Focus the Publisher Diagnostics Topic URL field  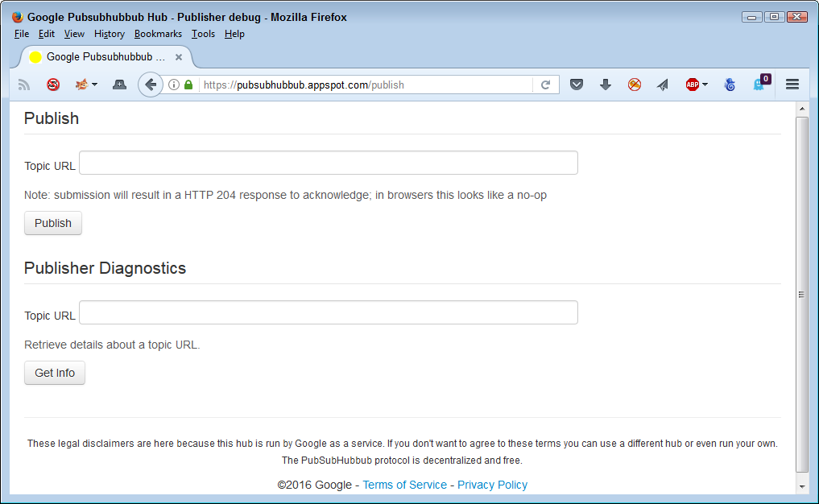(x=329, y=312)
